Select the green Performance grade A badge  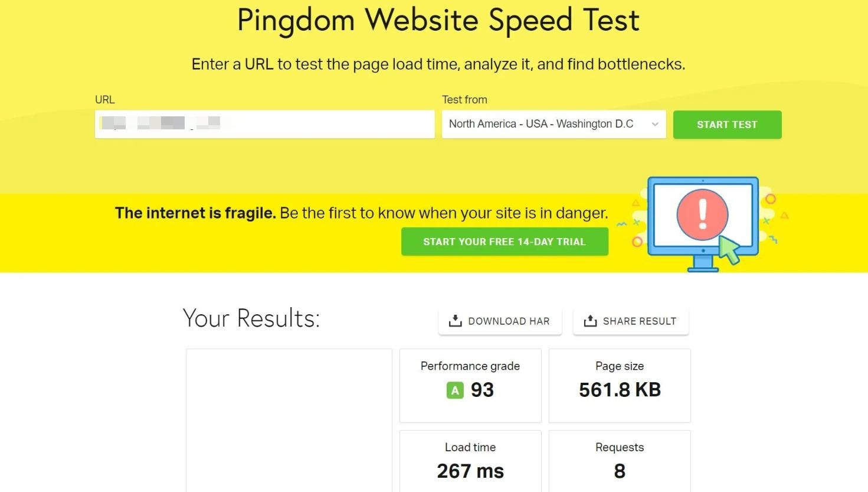tap(454, 390)
